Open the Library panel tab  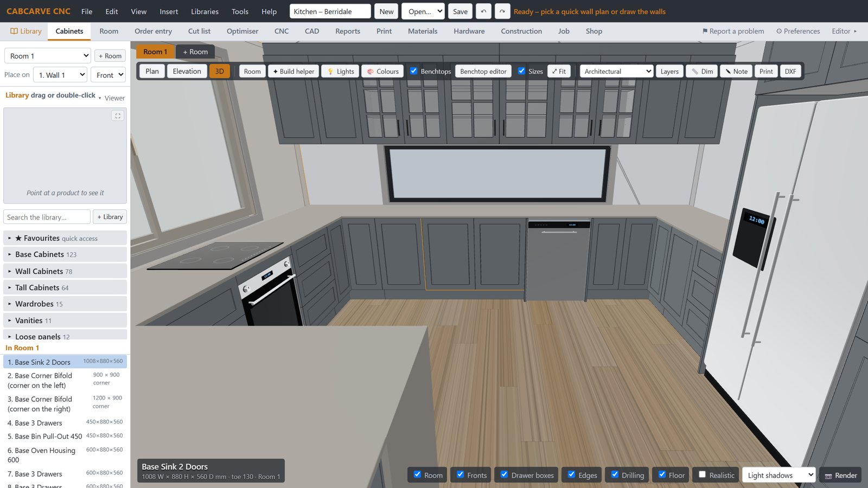click(x=25, y=31)
